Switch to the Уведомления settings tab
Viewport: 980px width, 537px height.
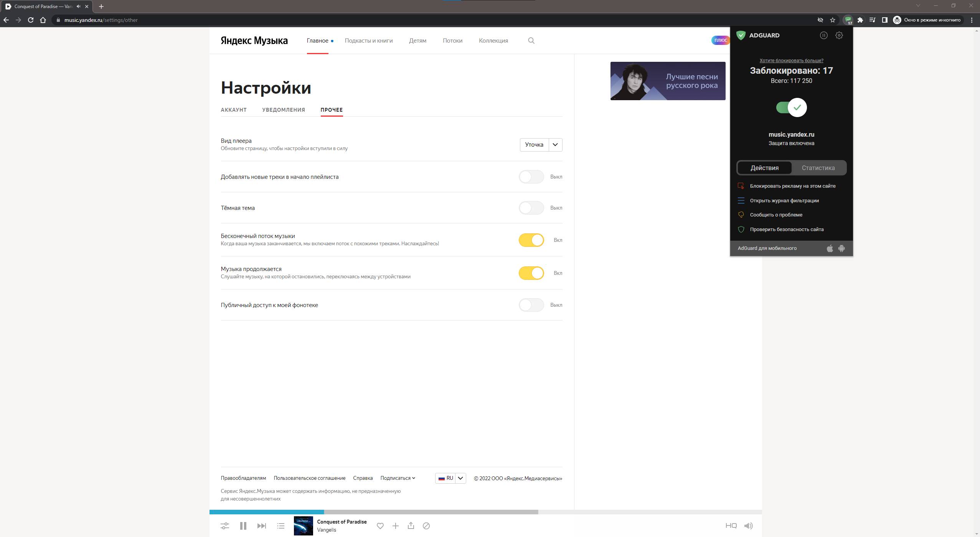point(284,110)
